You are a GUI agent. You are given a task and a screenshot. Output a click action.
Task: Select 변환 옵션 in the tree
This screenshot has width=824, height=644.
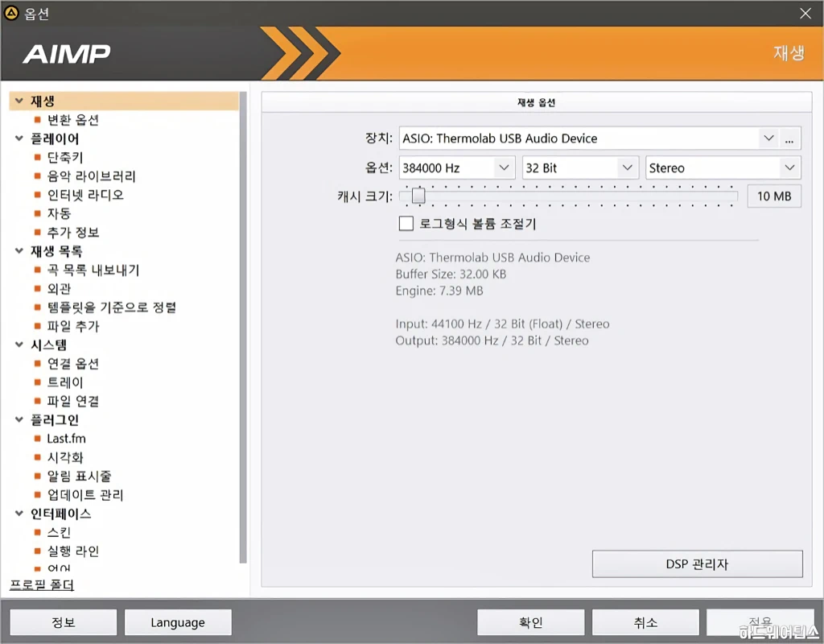point(73,120)
